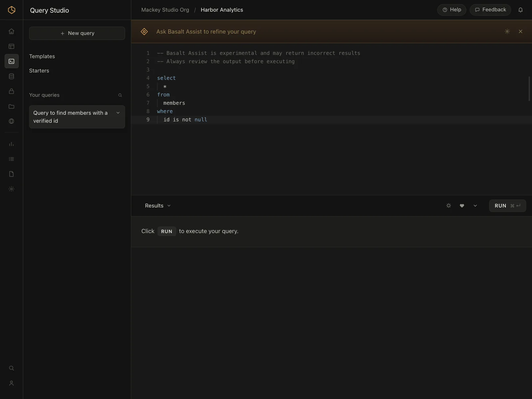Open the sidebar settings gear icon
The height and width of the screenshot is (399, 532).
[x=11, y=189]
